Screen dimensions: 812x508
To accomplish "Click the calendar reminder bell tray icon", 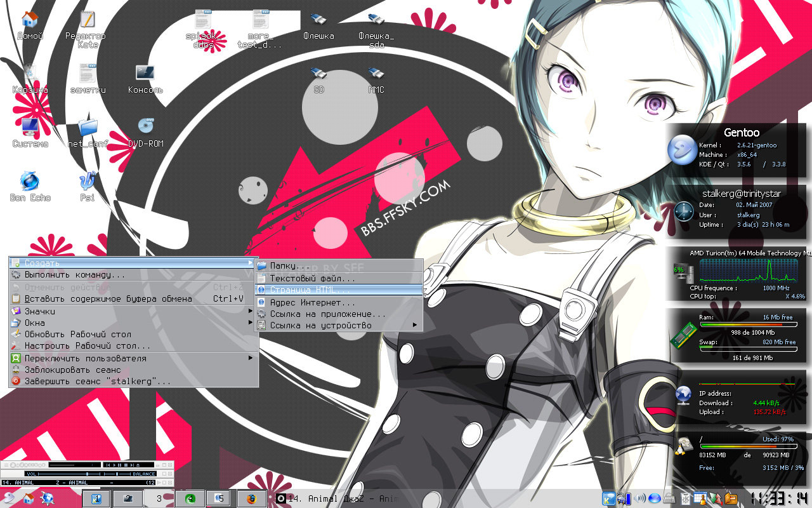I will coord(701,498).
